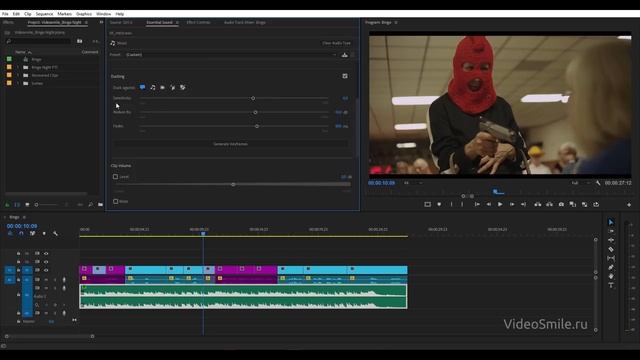The image size is (640, 360).
Task: Click the timeline playhead marker
Action: (203, 233)
